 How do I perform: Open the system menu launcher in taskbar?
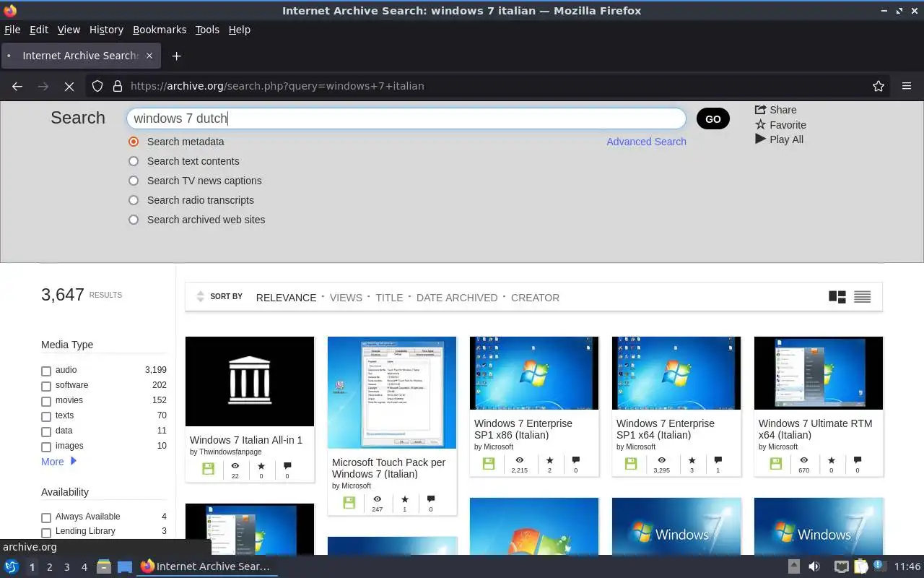tap(12, 566)
